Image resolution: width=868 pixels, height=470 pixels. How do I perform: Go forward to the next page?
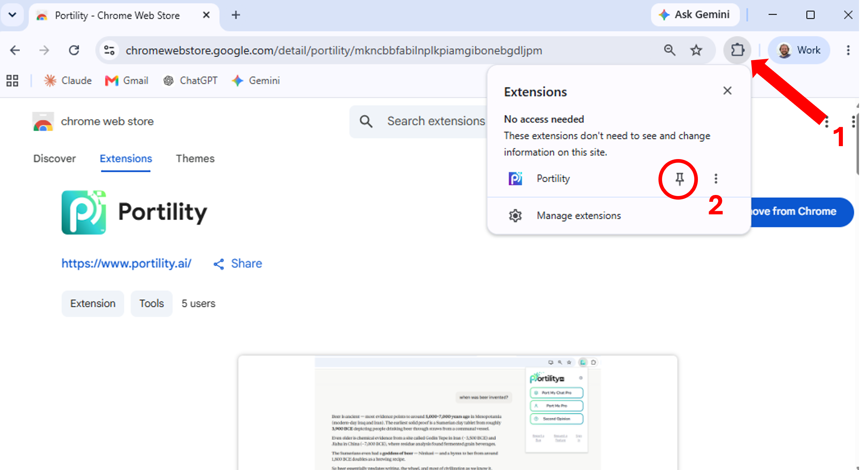click(x=44, y=50)
